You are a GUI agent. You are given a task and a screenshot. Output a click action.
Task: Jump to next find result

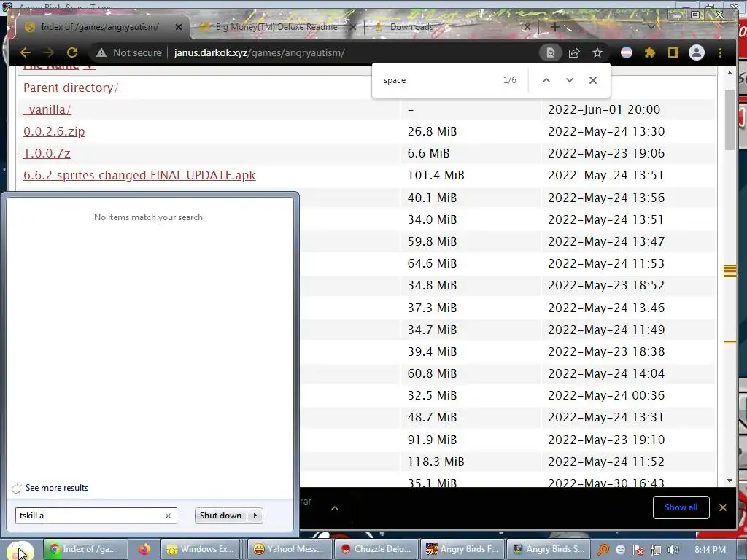coord(569,80)
